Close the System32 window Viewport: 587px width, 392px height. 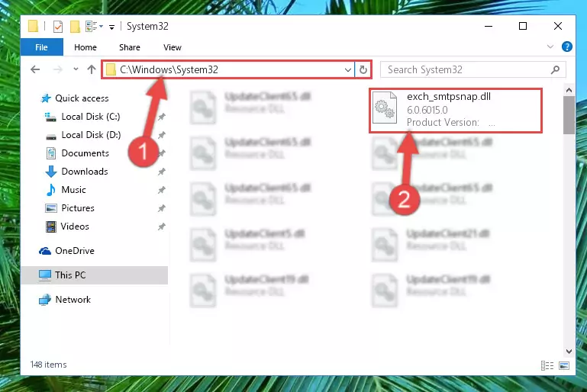click(x=558, y=26)
